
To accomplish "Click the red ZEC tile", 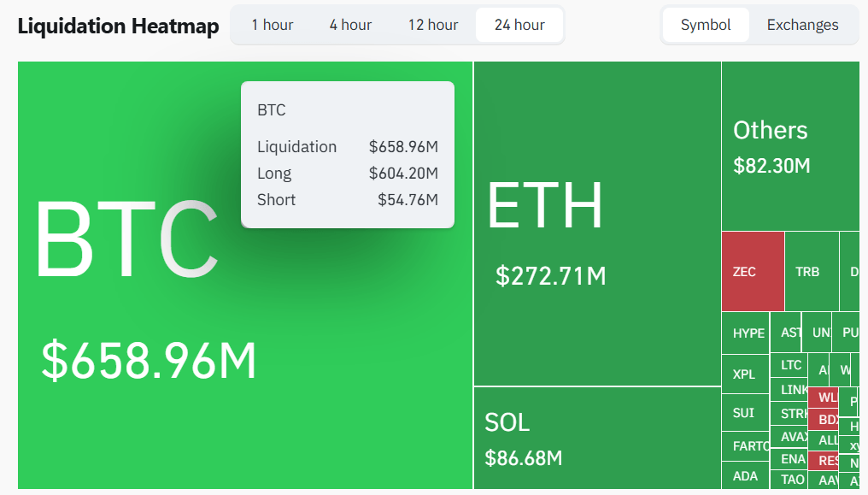I will (752, 272).
